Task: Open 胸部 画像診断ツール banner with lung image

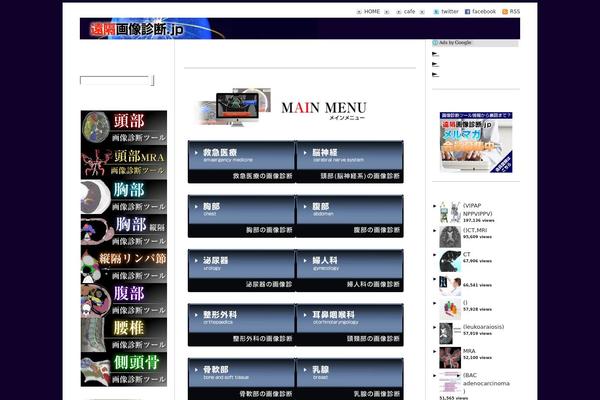Action: [x=124, y=197]
